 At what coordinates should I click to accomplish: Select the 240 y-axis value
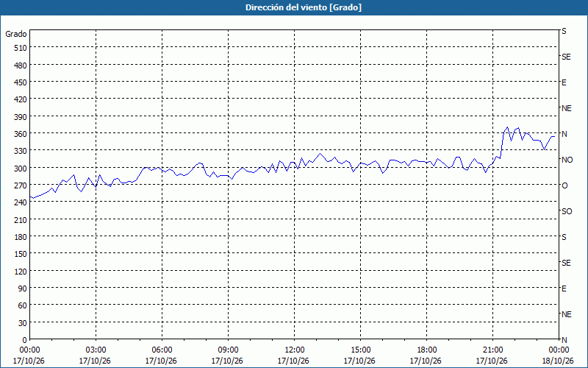[x=21, y=203]
